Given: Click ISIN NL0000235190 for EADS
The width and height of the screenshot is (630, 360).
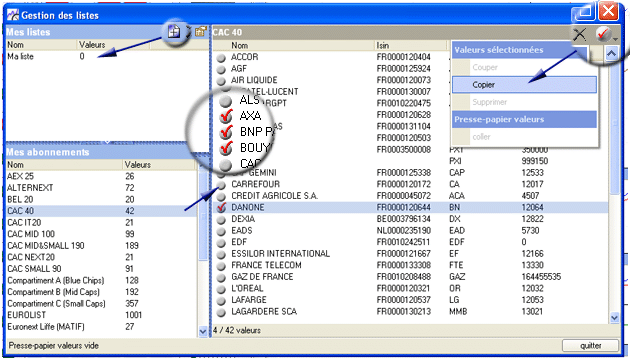Looking at the screenshot, I should click(x=403, y=231).
